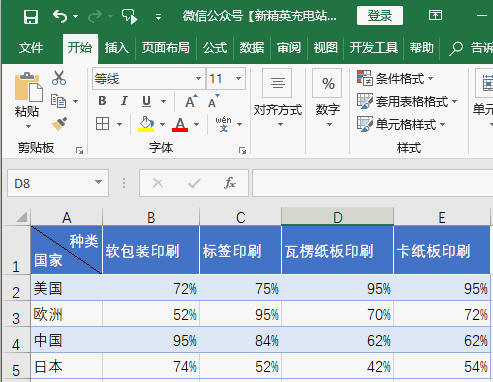The width and height of the screenshot is (493, 382).
Task: Apply yellow fill color bucket
Action: click(x=146, y=124)
